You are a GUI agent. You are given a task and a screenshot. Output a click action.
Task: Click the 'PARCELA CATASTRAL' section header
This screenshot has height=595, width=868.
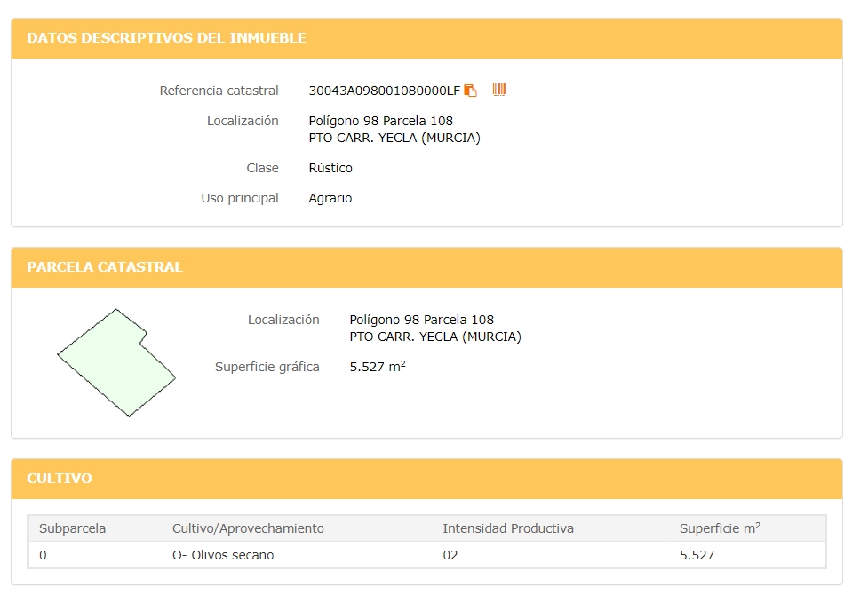(x=105, y=267)
